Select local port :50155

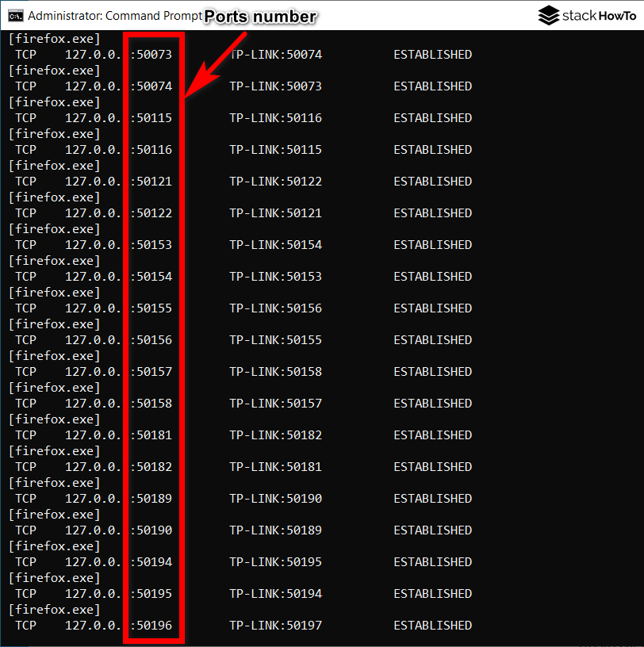point(151,308)
